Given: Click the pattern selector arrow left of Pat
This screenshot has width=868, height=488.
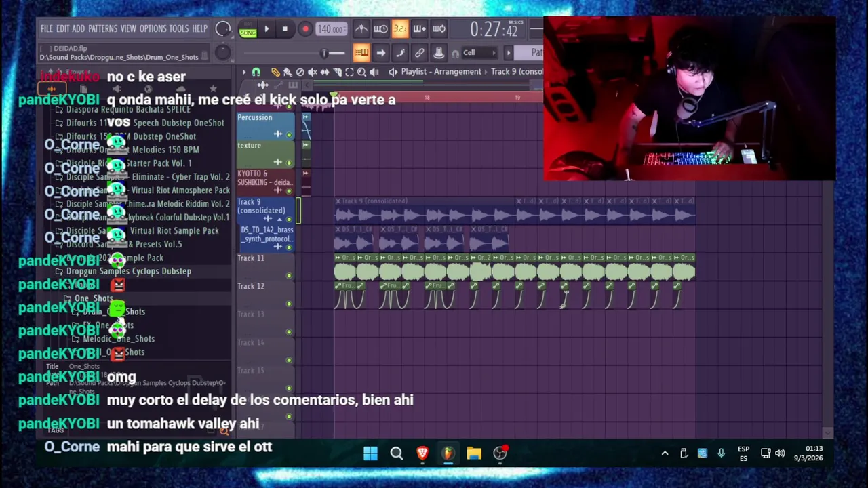Looking at the screenshot, I should pos(508,53).
